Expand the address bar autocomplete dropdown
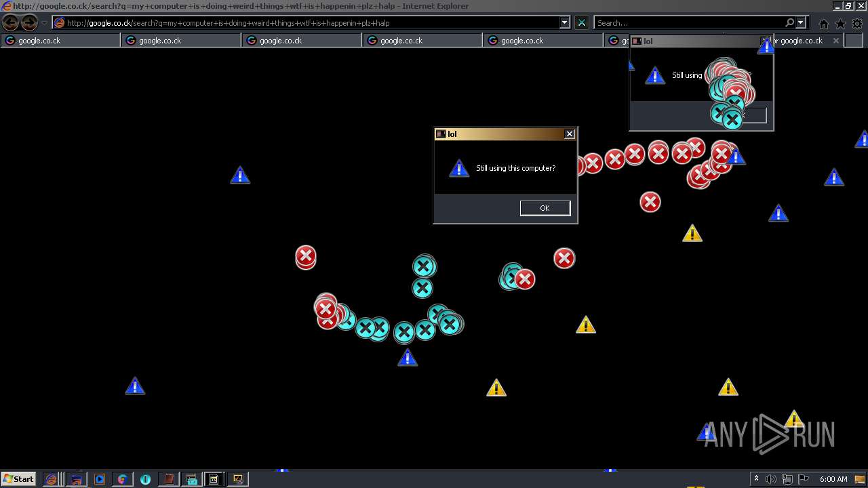Screen dimensions: 868x488 pyautogui.click(x=564, y=22)
